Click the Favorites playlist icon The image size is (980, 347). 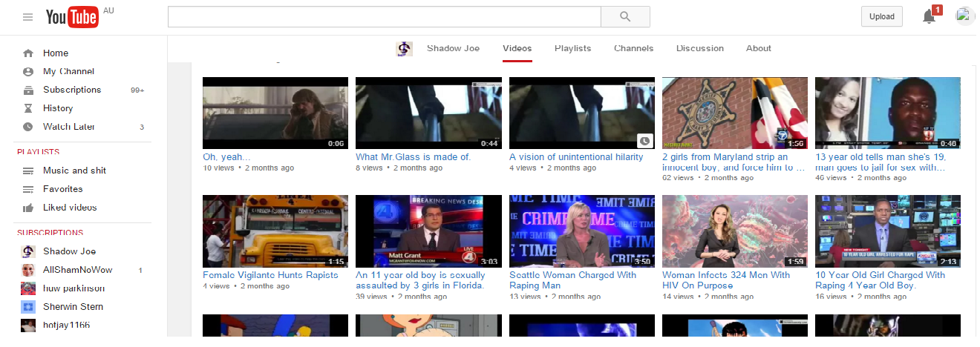point(28,189)
